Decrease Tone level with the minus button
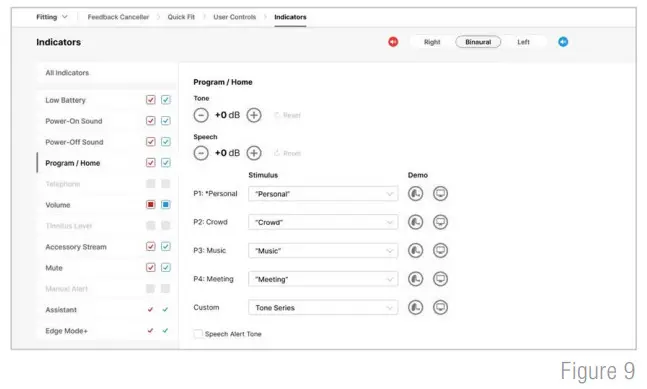The width and height of the screenshot is (647, 389). (x=201, y=115)
